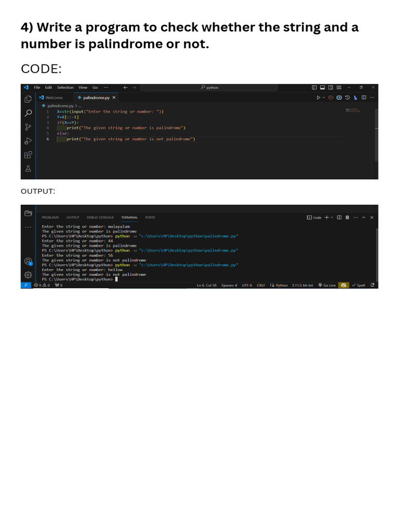Click the python command center search box
Image resolution: width=399 pixels, height=532 pixels.
(209, 87)
